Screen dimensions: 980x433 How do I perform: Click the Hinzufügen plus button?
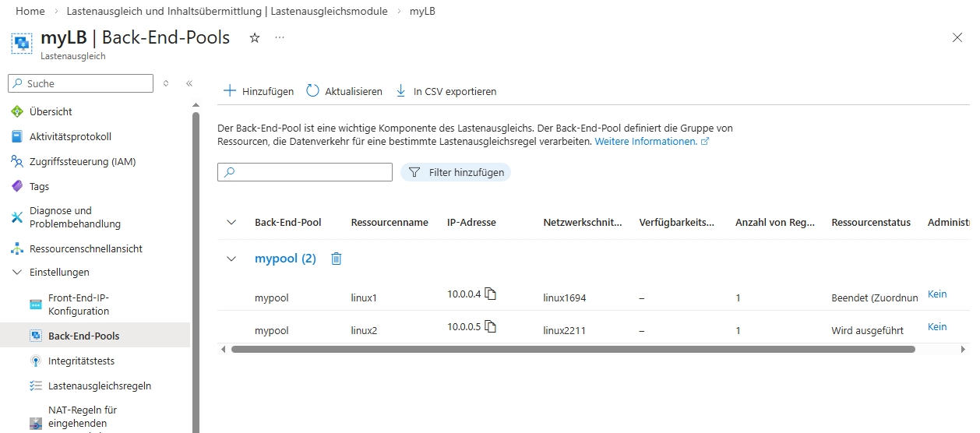click(230, 91)
